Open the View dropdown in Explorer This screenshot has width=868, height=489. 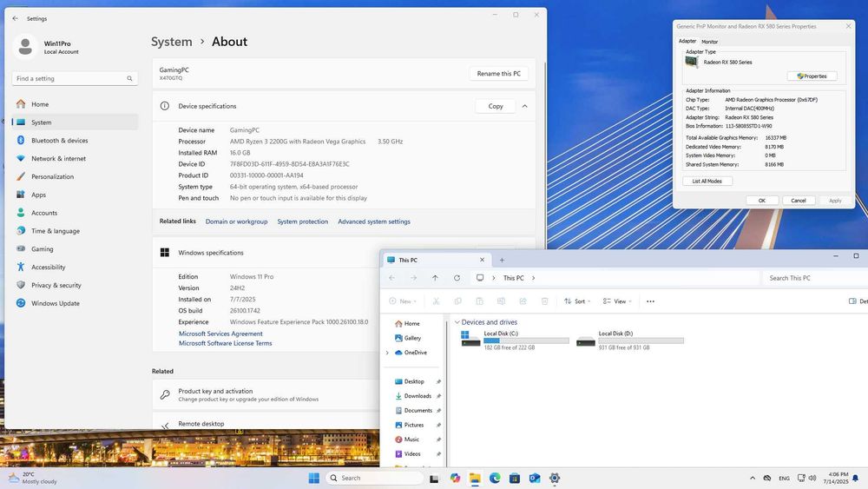click(x=616, y=301)
